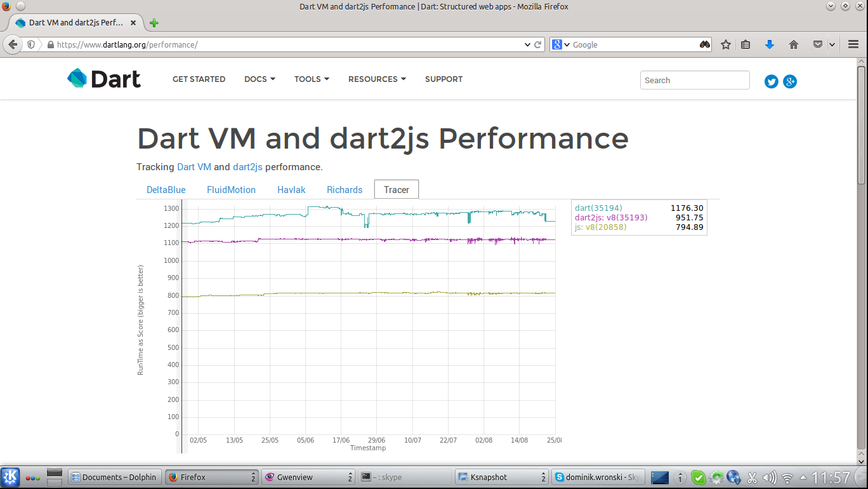Open the KDE application launcher

click(x=10, y=477)
